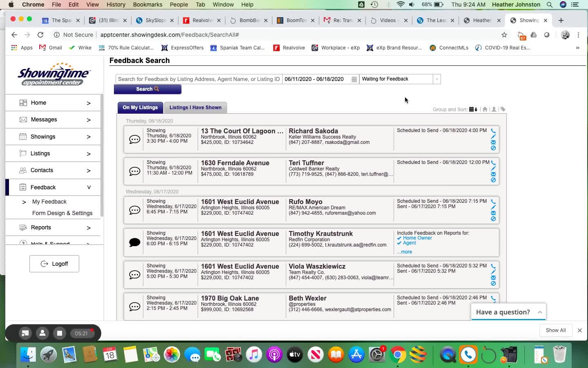Viewport: 588px width, 368px height.
Task: Stop the screen recording
Action: point(60,333)
